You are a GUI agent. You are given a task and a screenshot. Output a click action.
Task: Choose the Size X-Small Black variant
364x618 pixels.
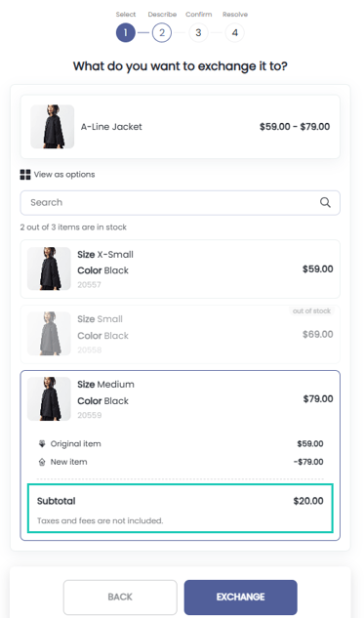(180, 269)
